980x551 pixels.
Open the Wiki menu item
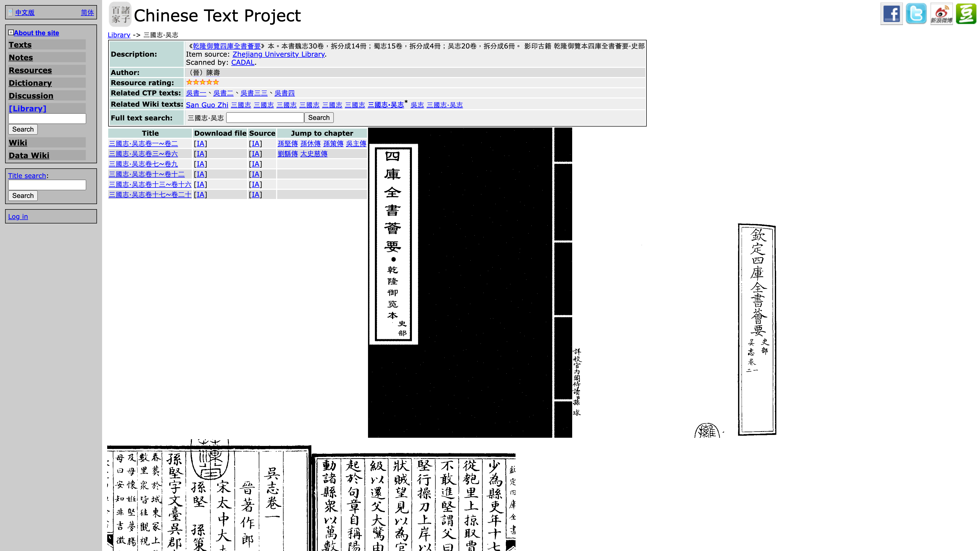click(x=18, y=143)
